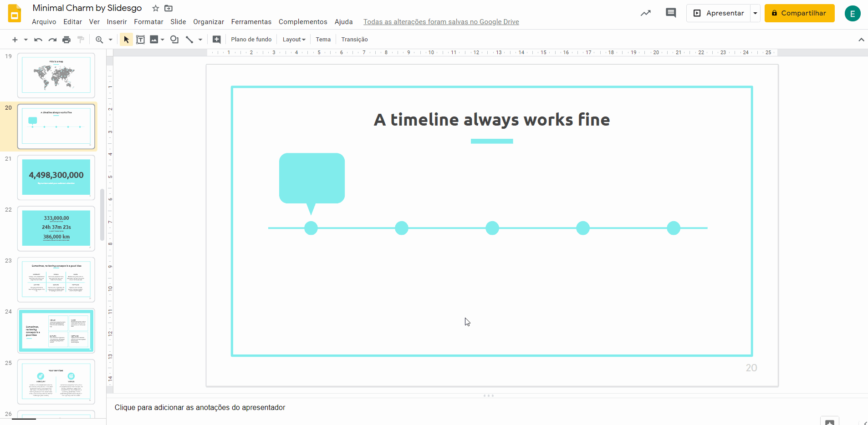Click the Zoom magnifier icon
Viewport: 868px width, 425px height.
(x=99, y=40)
